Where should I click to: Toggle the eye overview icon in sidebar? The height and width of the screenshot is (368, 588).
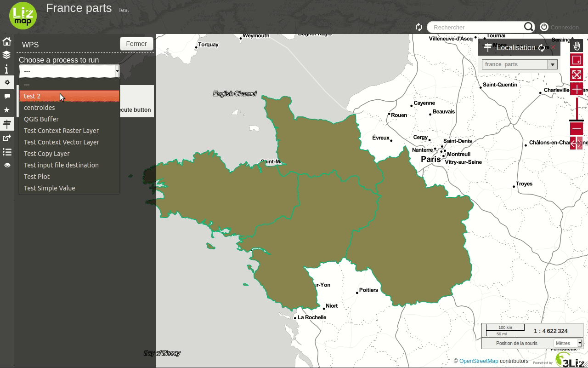coord(6,165)
